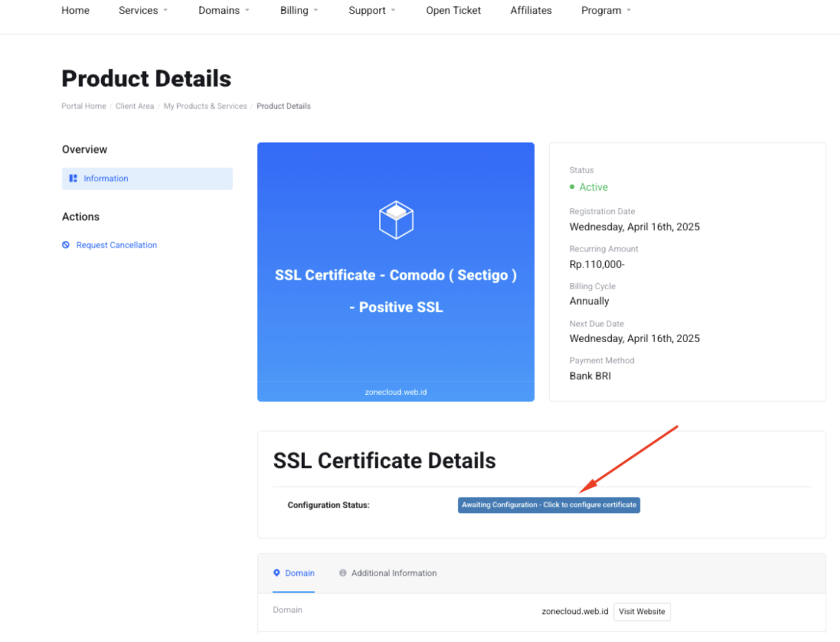Click the cube product icon

[x=396, y=220]
